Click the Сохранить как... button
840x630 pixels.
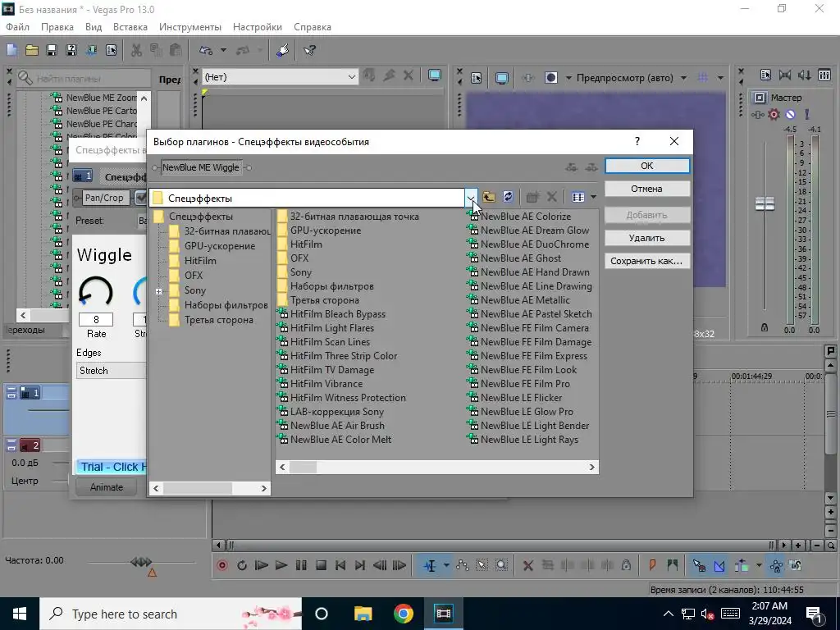[647, 261]
